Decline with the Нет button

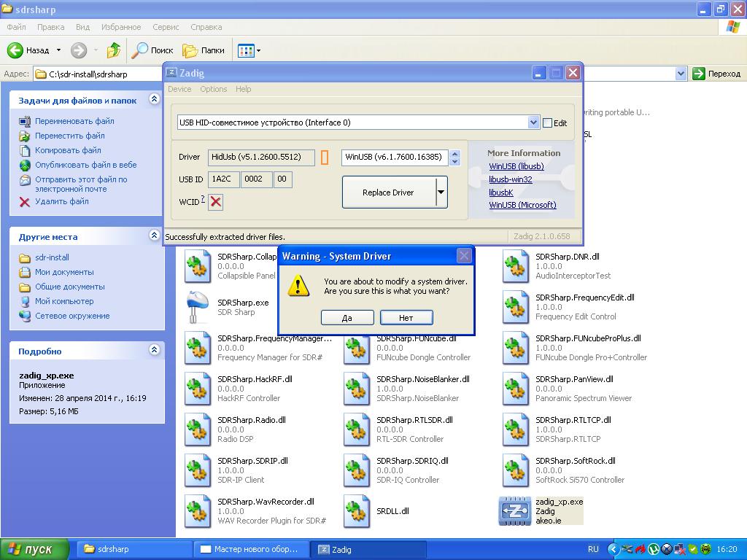pos(406,318)
